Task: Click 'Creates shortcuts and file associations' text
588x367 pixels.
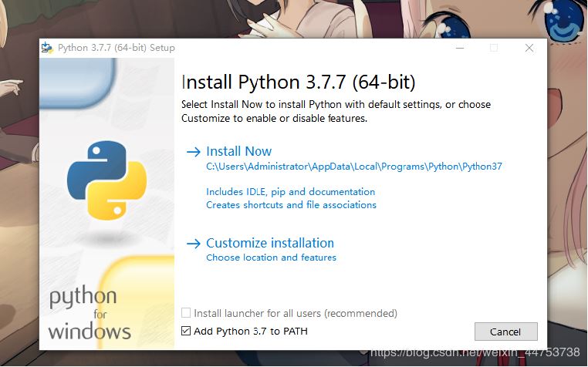Action: [291, 204]
